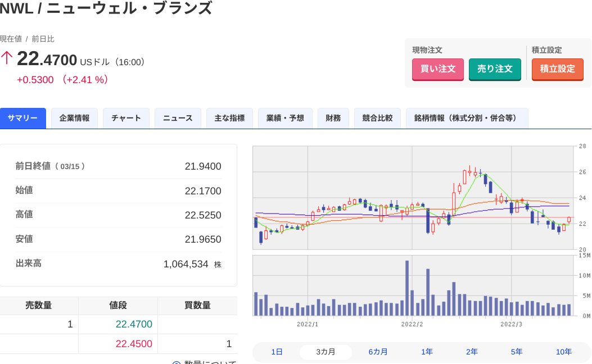Select the 競合比較 tab

pyautogui.click(x=378, y=118)
